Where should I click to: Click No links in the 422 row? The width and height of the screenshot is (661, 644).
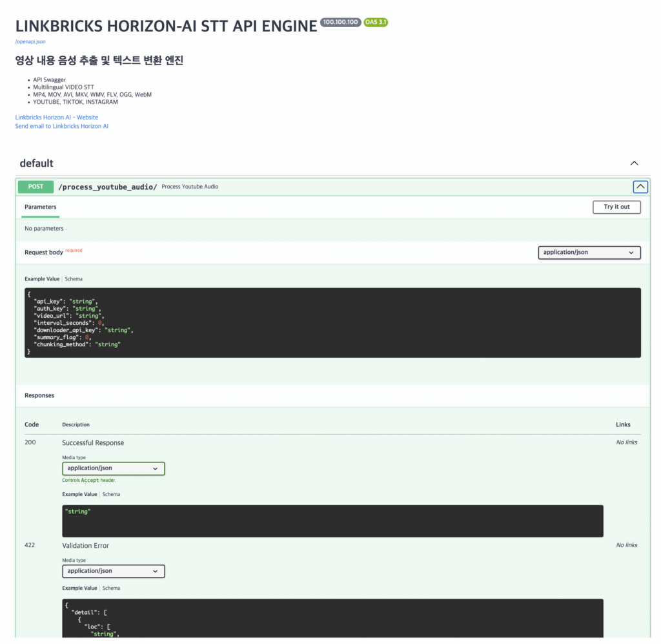tap(627, 545)
